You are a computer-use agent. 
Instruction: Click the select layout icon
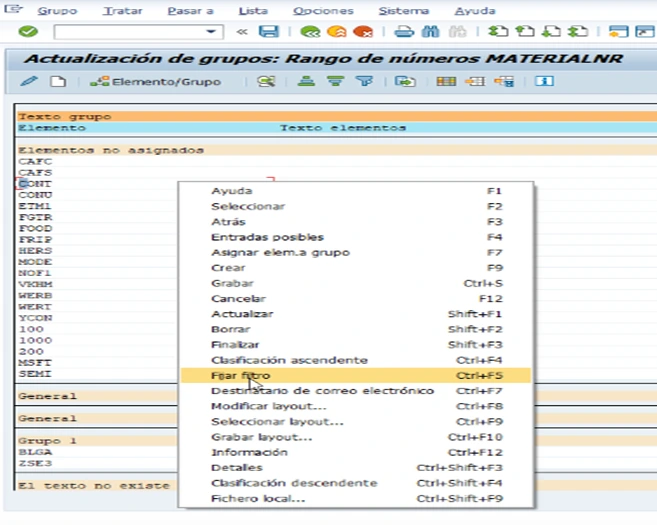(475, 81)
